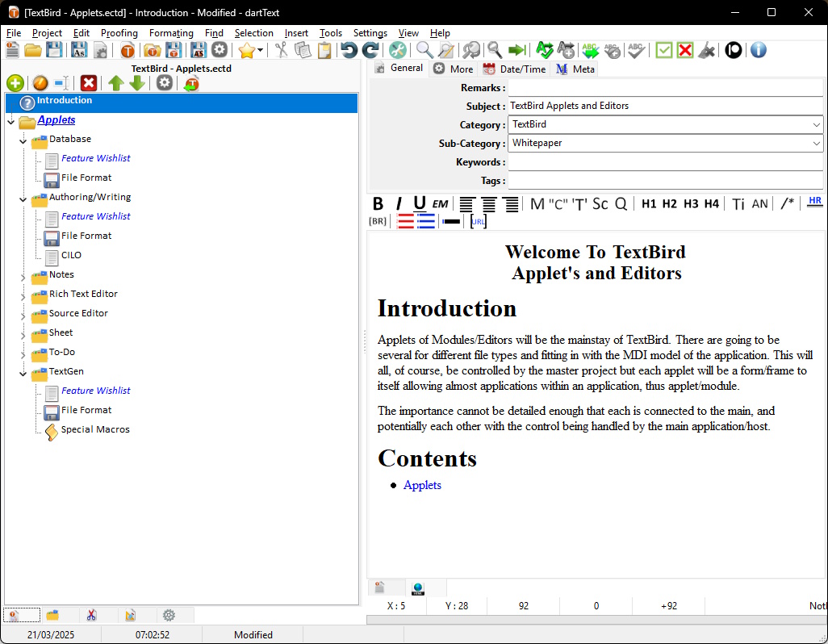Open the Proofing menu
The image size is (828, 644).
click(119, 33)
